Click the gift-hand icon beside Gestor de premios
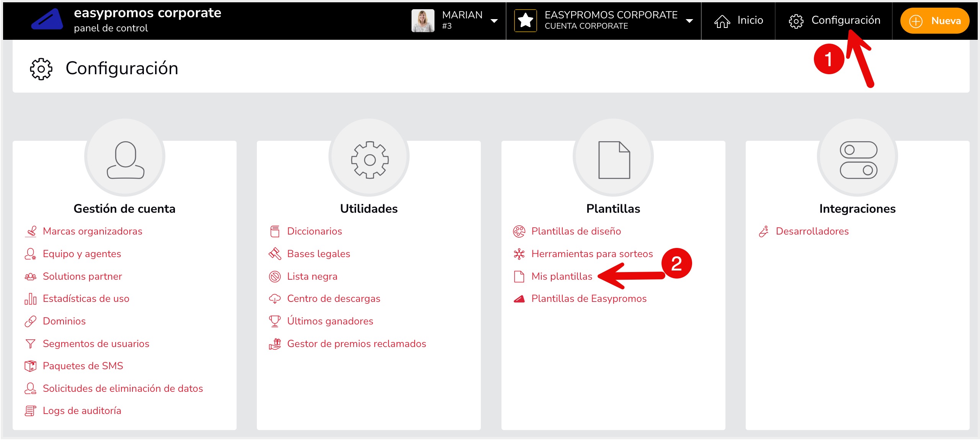The image size is (980, 440). coord(275,344)
